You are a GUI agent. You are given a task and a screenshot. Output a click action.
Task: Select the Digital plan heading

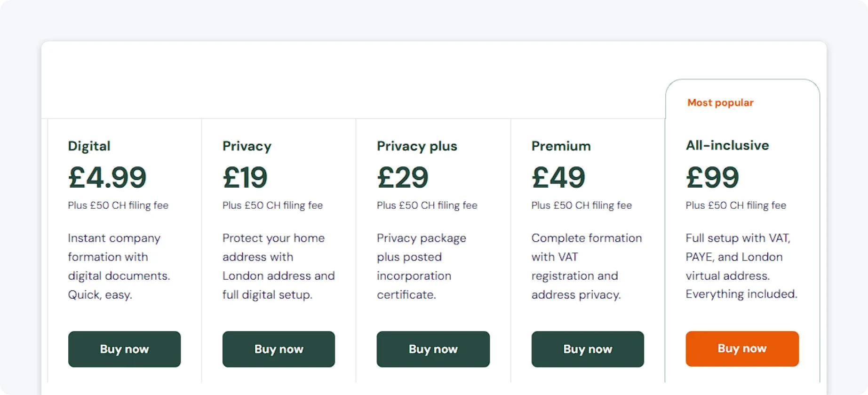pos(89,146)
